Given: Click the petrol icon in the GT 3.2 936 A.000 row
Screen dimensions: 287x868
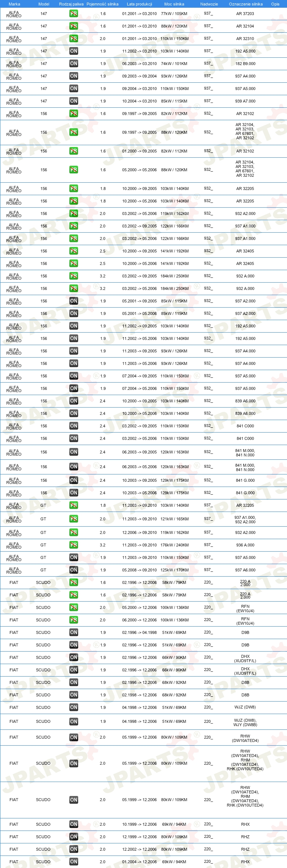Looking at the screenshot, I should click(74, 545).
